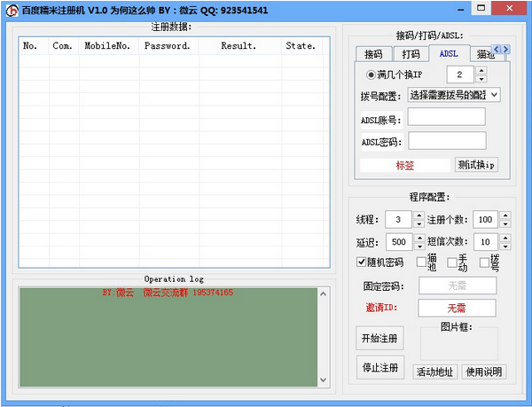Viewport: 532px width, 407px height.
Task: Enable the 猫池 checkbox
Action: 421,262
